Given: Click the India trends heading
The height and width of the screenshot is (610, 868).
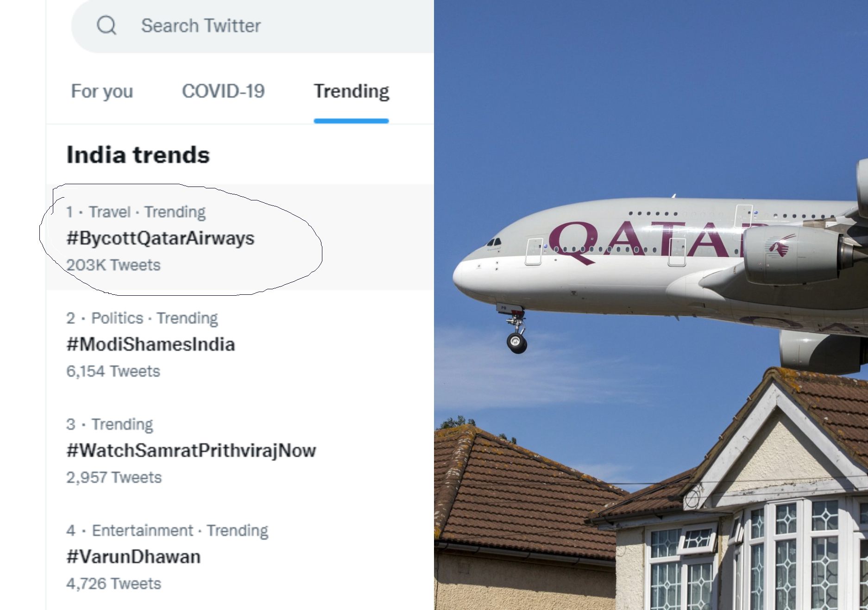Looking at the screenshot, I should point(138,155).
